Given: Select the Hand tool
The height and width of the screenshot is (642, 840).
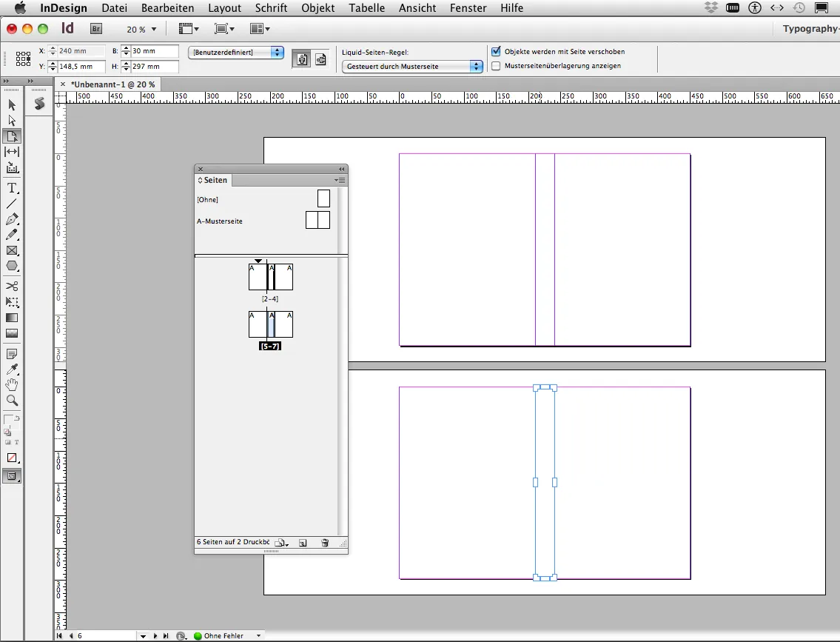Looking at the screenshot, I should click(11, 384).
